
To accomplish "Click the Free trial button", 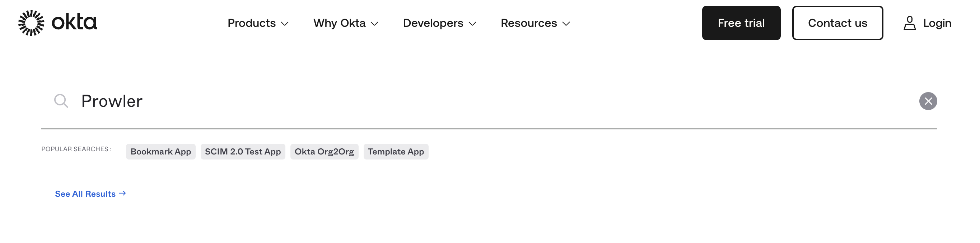I will point(741,23).
